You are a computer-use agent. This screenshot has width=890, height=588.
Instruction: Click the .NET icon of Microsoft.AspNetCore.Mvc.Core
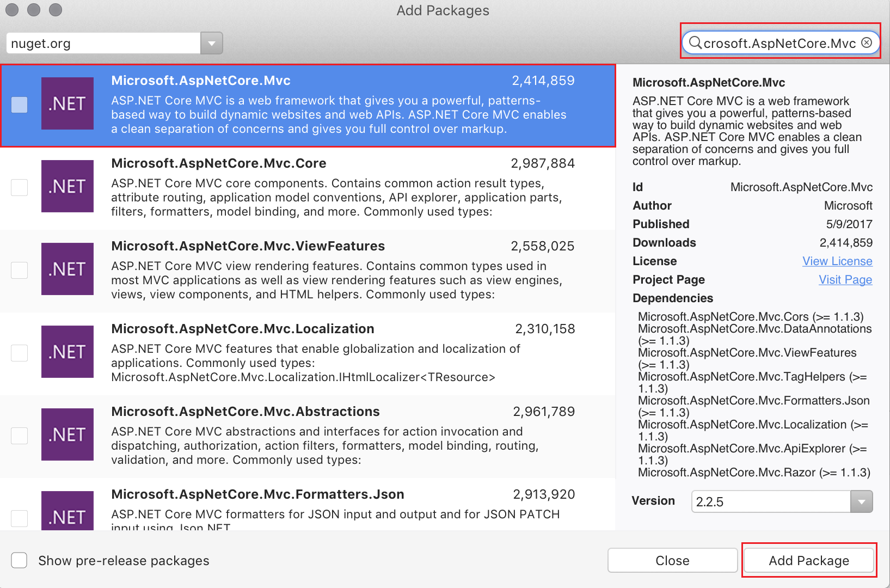(67, 186)
